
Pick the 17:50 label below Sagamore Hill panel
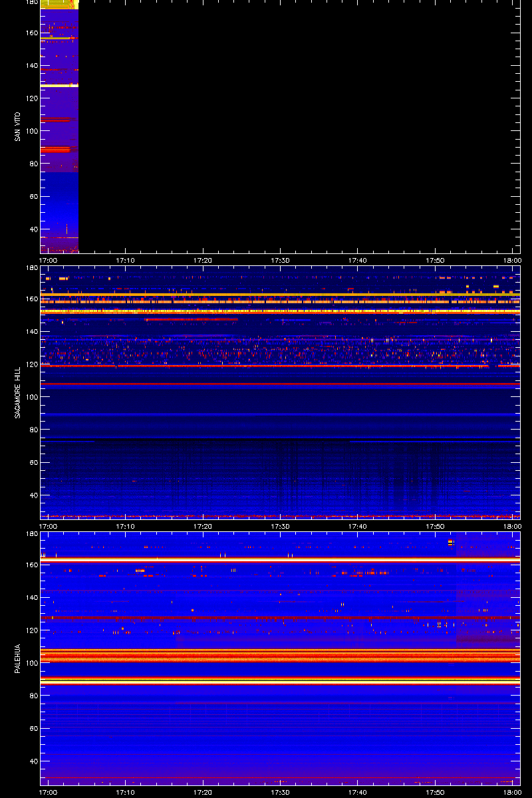click(435, 527)
